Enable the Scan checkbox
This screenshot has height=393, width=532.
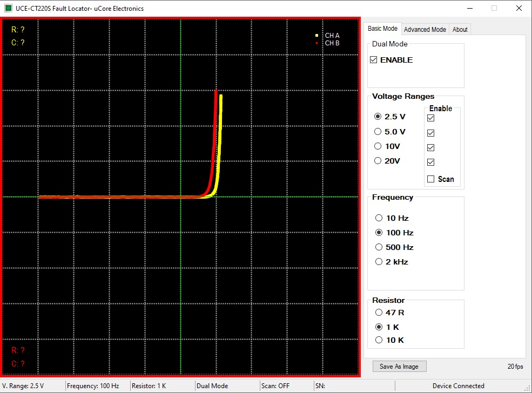coord(431,179)
